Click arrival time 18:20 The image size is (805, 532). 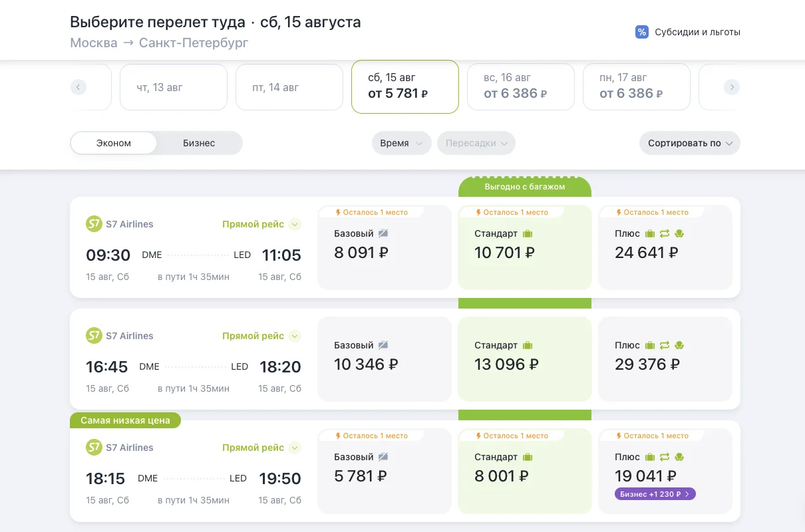coord(280,366)
